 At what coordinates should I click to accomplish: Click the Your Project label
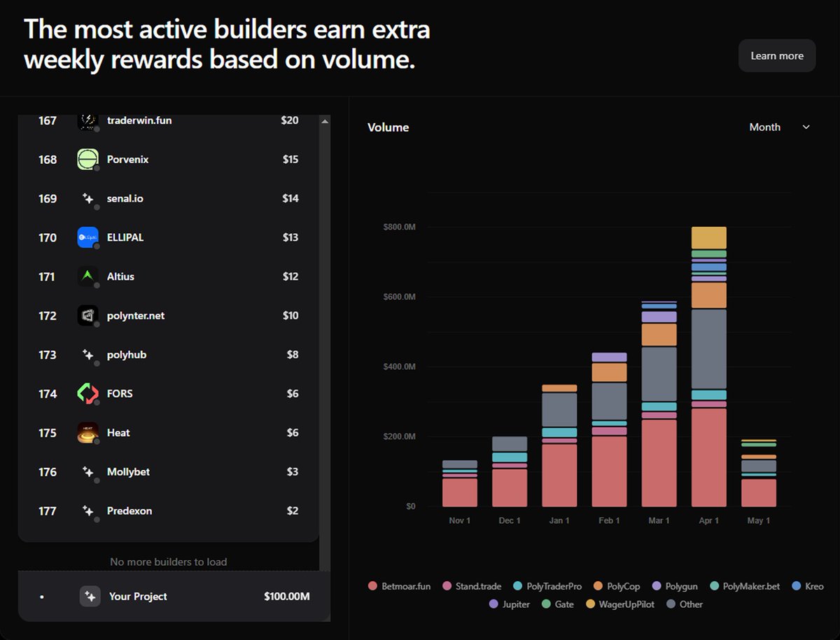(x=138, y=597)
